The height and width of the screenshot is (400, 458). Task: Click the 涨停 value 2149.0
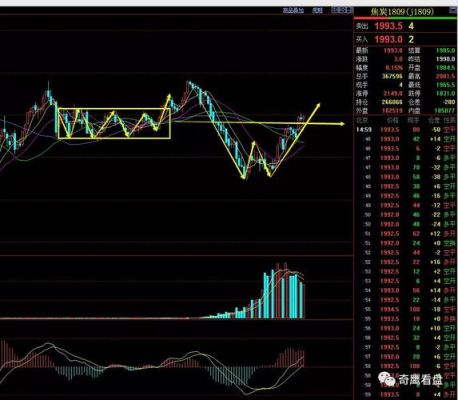(x=393, y=94)
